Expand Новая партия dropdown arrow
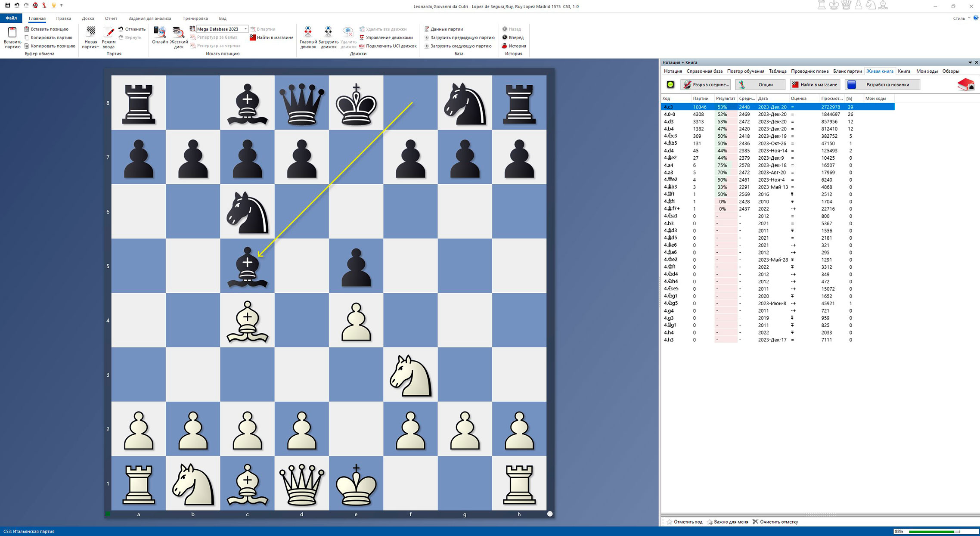This screenshot has height=536, width=980. pos(98,47)
